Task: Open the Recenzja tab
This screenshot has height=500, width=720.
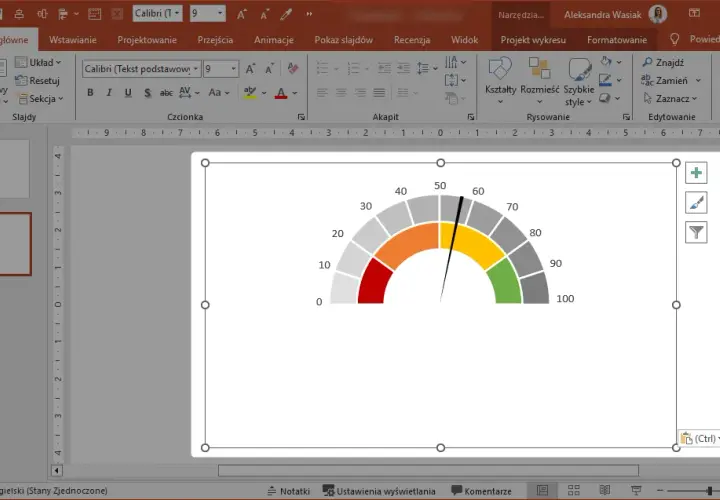Action: pos(412,40)
